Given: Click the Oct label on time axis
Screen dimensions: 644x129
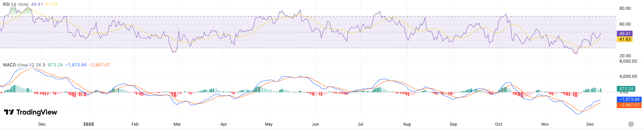Looking at the screenshot, I should pyautogui.click(x=498, y=124).
